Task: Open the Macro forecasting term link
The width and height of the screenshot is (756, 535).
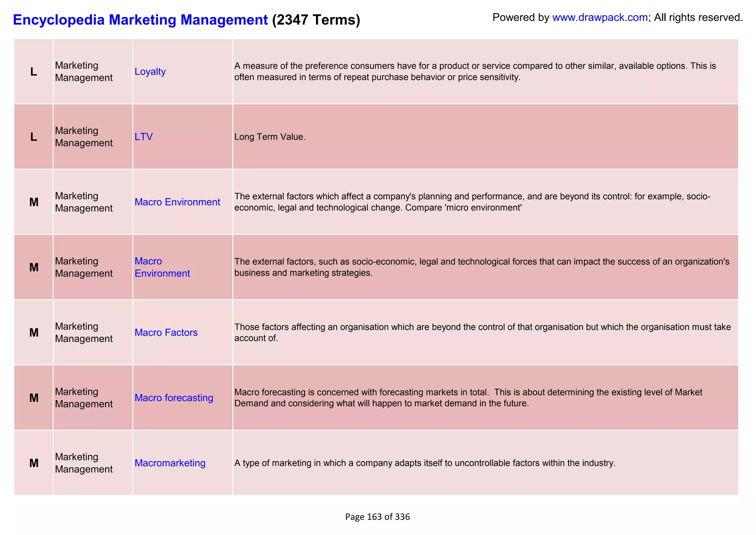Action: point(174,398)
